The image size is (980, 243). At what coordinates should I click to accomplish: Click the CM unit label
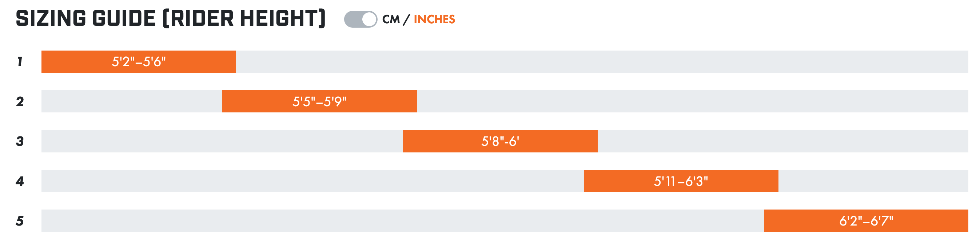point(391,19)
